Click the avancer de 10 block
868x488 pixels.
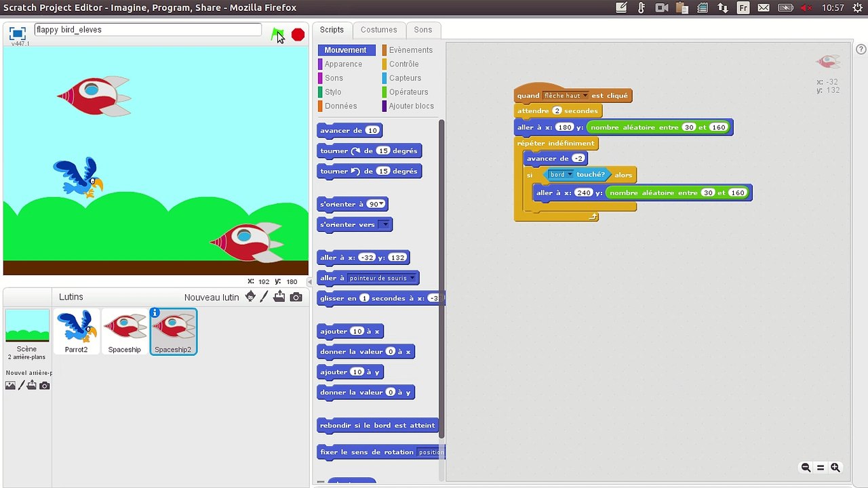click(x=350, y=130)
